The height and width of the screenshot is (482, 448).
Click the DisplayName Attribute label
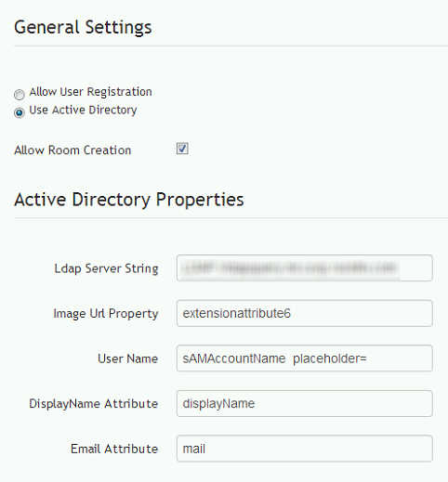[x=94, y=404]
